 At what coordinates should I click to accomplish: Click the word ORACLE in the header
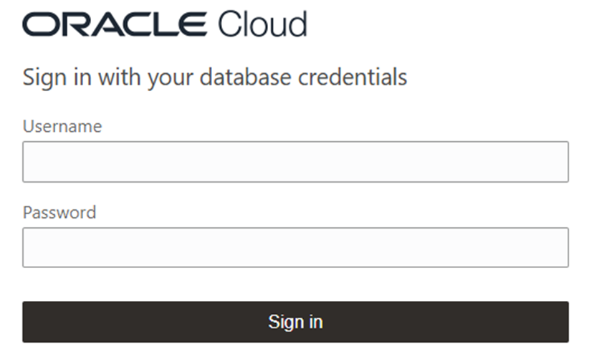tap(115, 24)
